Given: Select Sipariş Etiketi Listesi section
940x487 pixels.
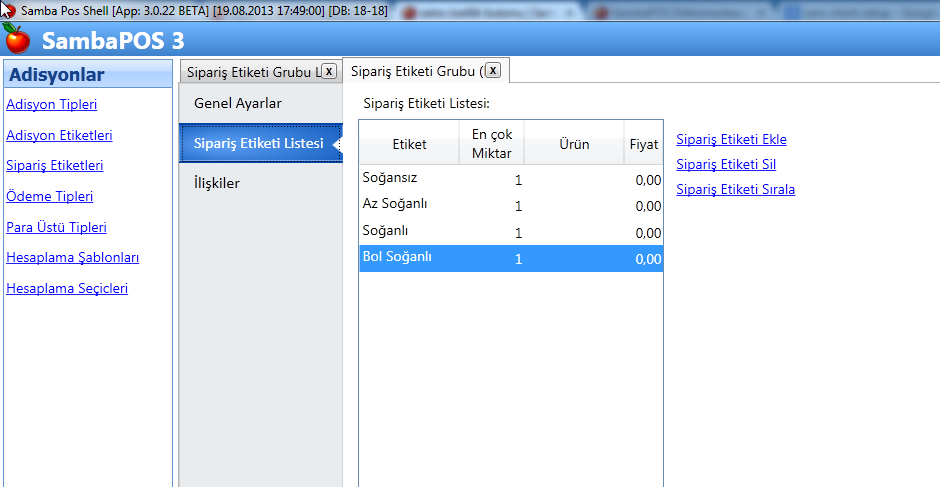Looking at the screenshot, I should point(258,144).
